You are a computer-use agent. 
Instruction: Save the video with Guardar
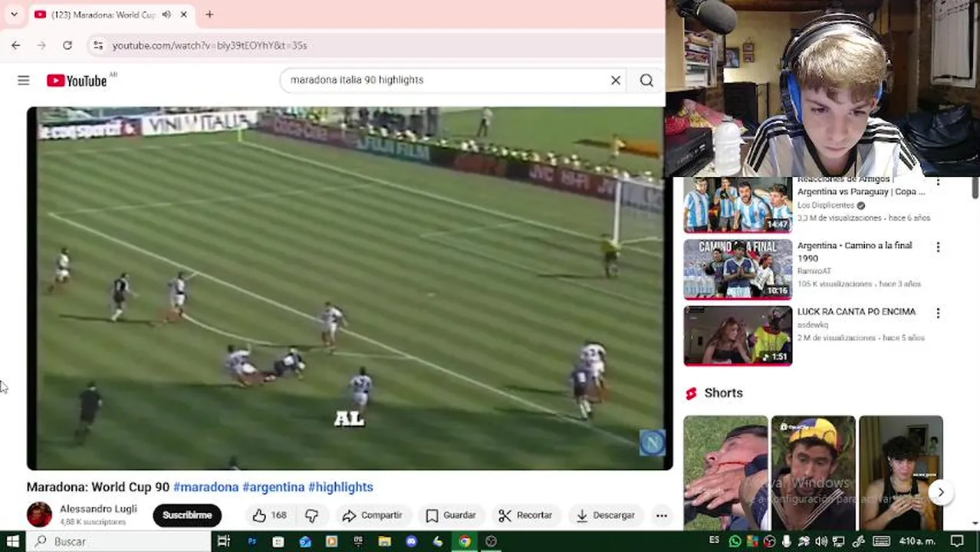(x=451, y=515)
